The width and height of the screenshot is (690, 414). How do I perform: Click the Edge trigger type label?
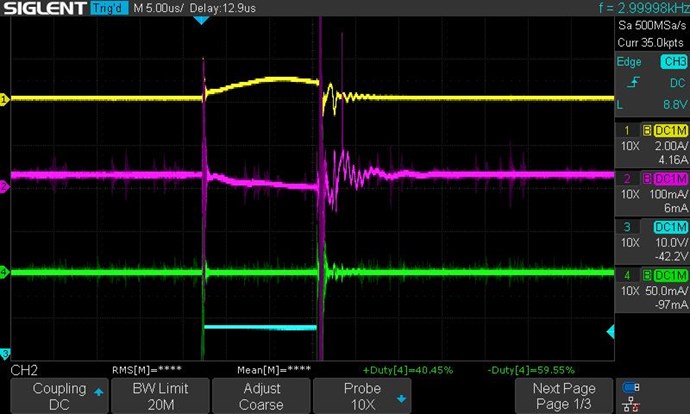[629, 62]
